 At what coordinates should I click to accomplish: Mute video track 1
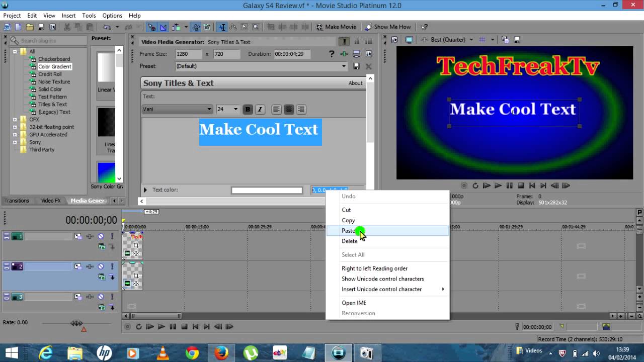pos(101,236)
